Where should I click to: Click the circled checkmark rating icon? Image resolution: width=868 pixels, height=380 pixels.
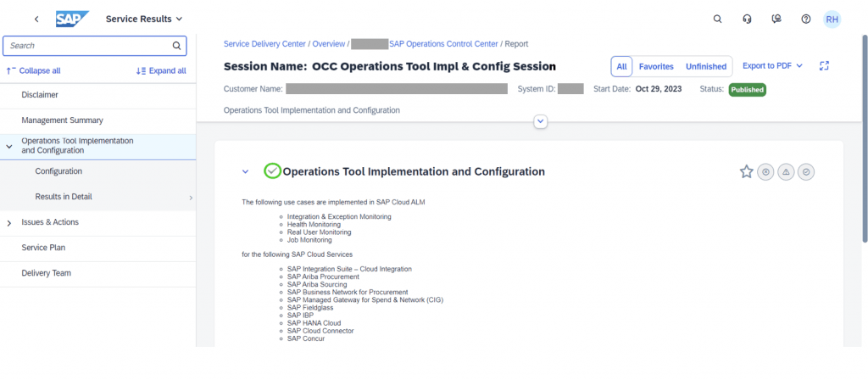click(806, 172)
